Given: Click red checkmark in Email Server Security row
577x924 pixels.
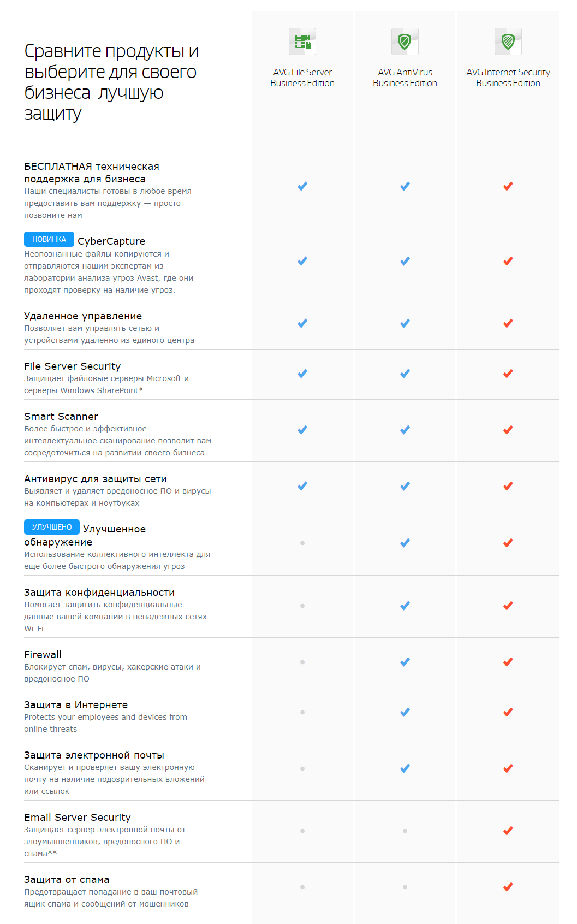Looking at the screenshot, I should pyautogui.click(x=508, y=831).
